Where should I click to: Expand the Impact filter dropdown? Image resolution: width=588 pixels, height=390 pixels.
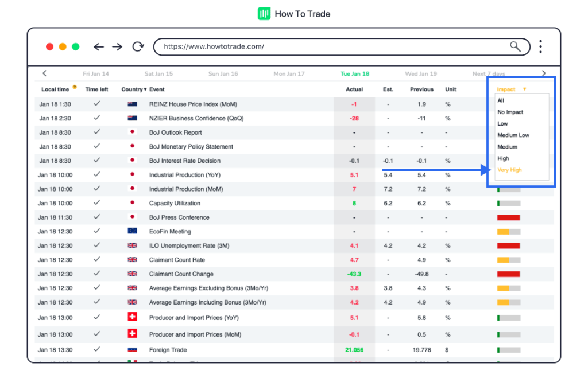(x=511, y=89)
